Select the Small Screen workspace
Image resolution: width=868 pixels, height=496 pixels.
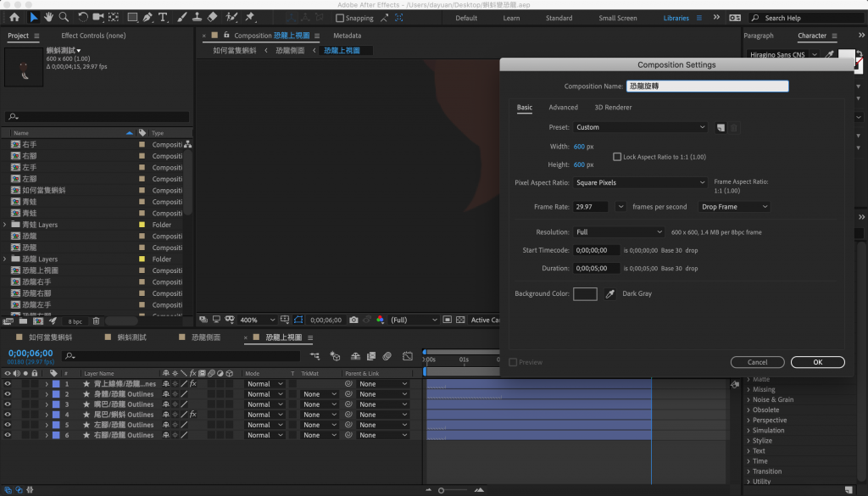click(x=618, y=18)
